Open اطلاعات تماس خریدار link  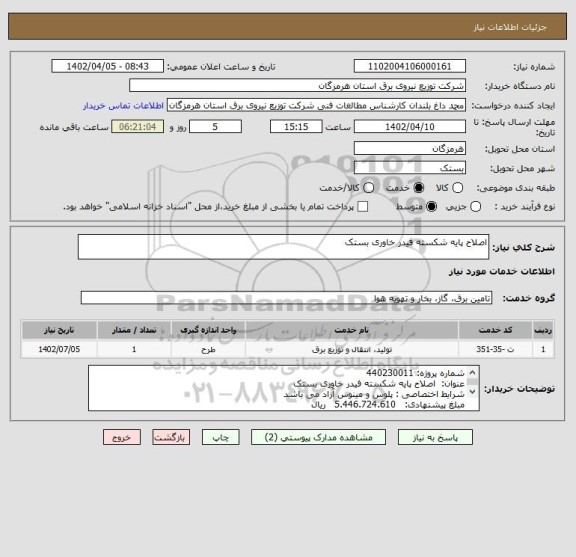point(123,106)
